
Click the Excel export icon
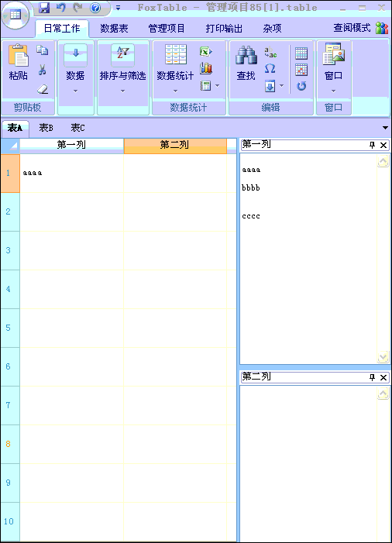coord(206,52)
